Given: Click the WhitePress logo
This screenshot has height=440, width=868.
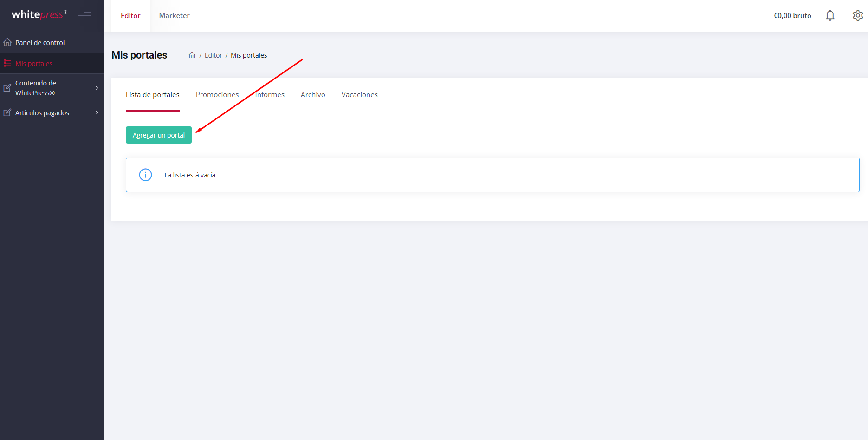Looking at the screenshot, I should (39, 15).
